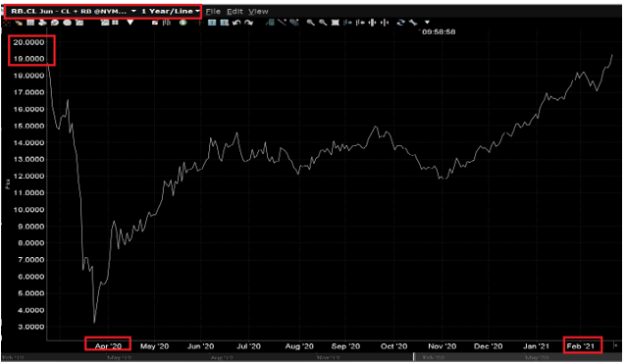Expand the toolbar overflow arrow after the wrench
626x364 pixels.
coord(427,23)
